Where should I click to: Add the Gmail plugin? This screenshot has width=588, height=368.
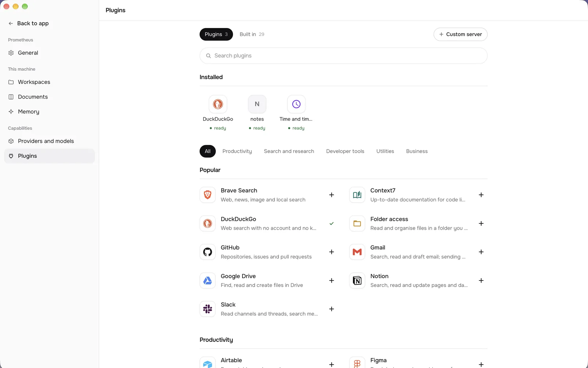(481, 252)
